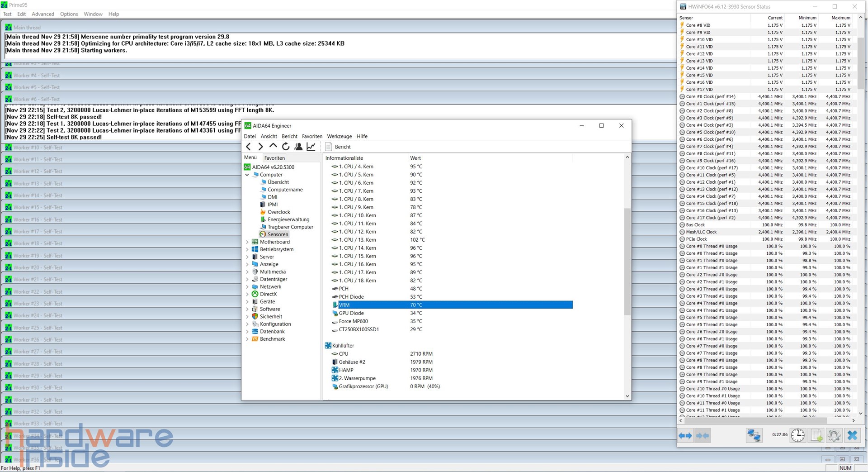Select Prime95 Worker #4 Self-Test window

click(x=339, y=76)
